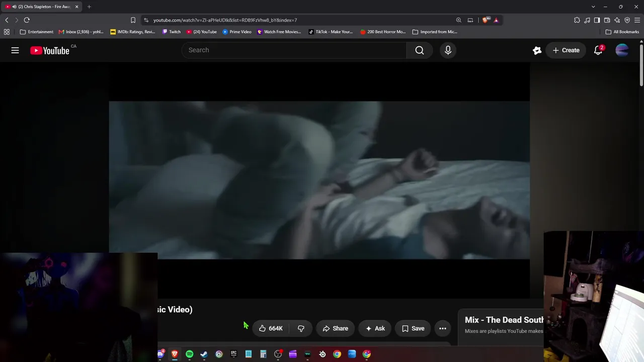Click the sparkle icon beside Create

click(537, 50)
